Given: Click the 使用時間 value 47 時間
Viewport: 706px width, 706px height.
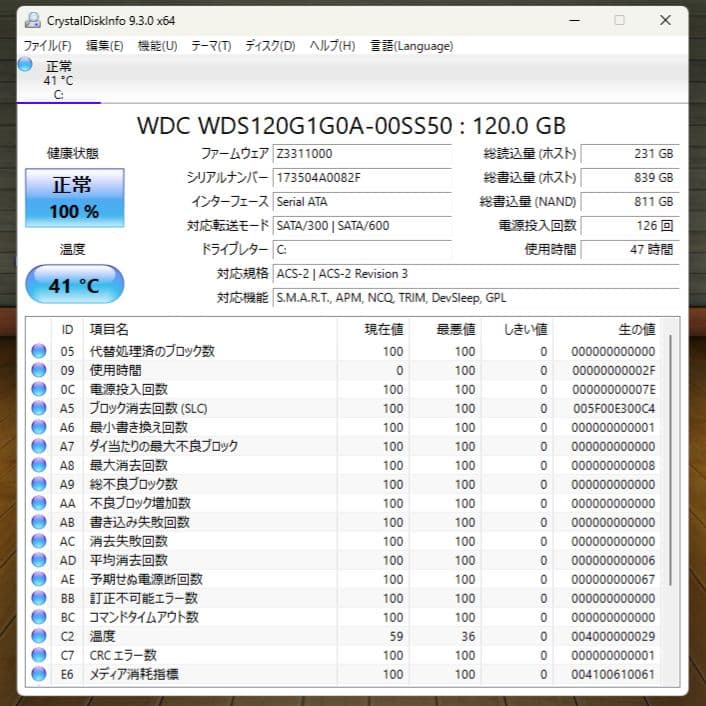Looking at the screenshot, I should (630, 249).
